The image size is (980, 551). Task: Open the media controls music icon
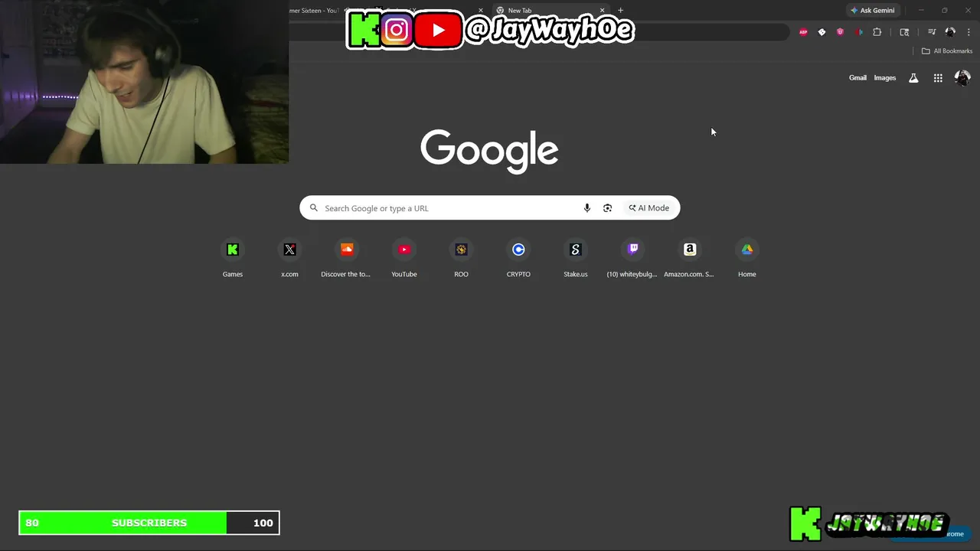tap(932, 32)
